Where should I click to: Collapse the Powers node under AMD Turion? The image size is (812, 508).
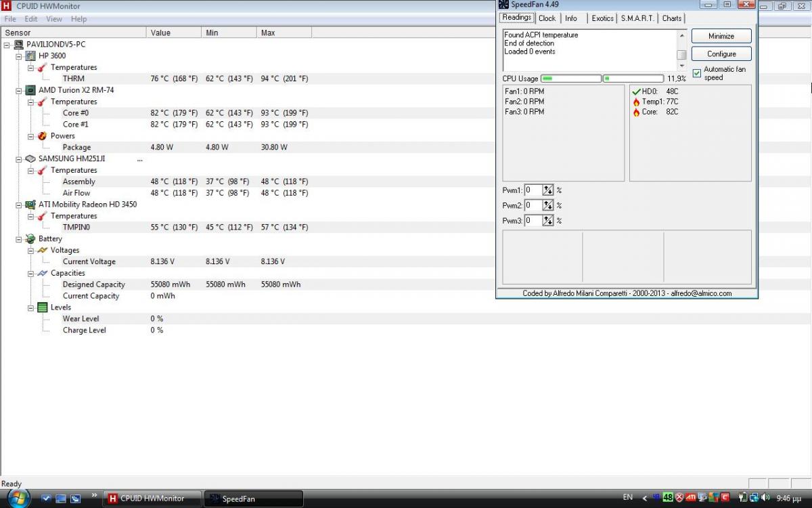click(x=31, y=136)
